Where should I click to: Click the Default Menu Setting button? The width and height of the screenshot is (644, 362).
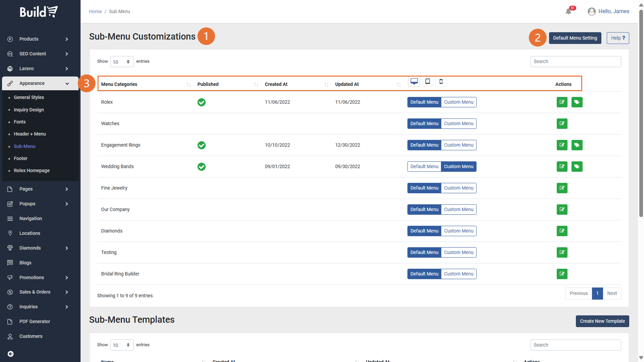[x=575, y=38]
